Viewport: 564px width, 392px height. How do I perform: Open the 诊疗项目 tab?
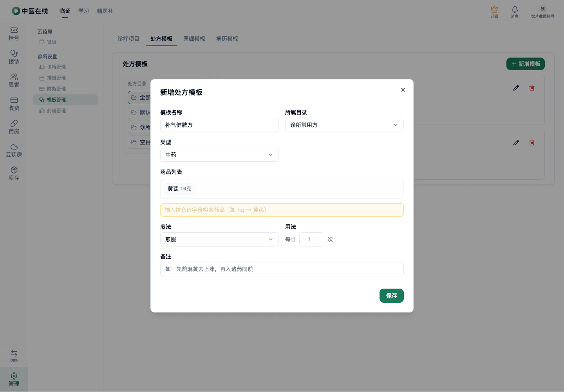pyautogui.click(x=128, y=39)
